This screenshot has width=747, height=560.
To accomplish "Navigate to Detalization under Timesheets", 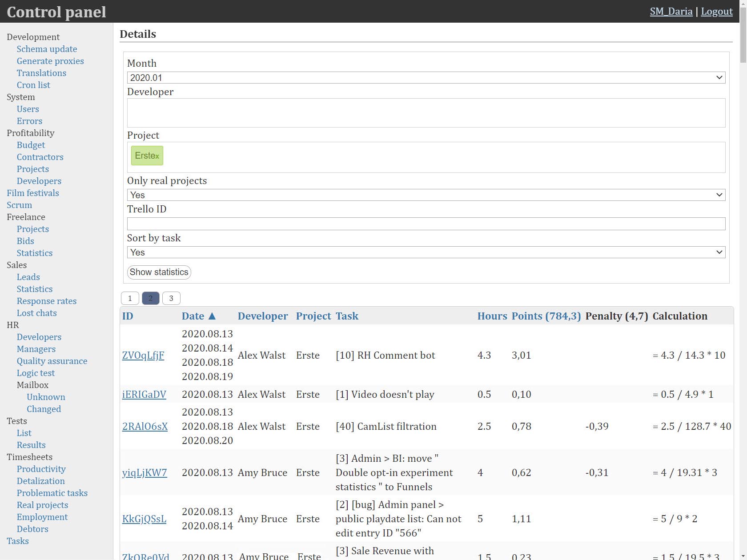I will (40, 481).
